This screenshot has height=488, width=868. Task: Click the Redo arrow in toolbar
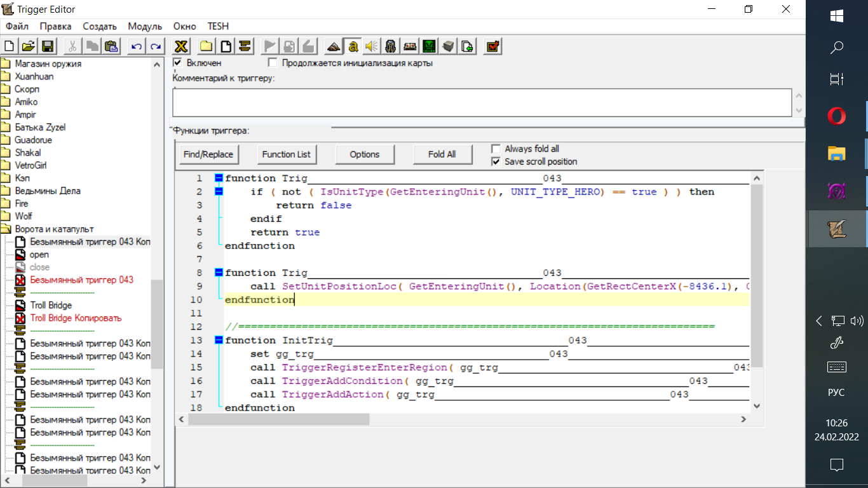coord(155,46)
